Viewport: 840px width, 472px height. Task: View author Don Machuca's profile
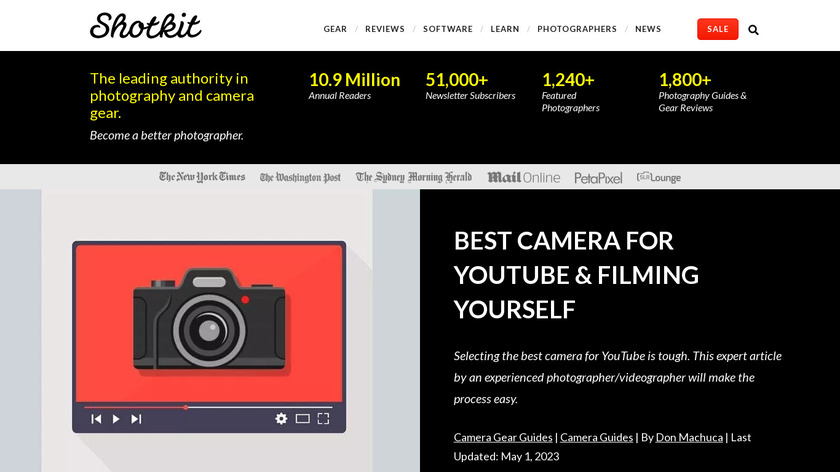(x=689, y=437)
